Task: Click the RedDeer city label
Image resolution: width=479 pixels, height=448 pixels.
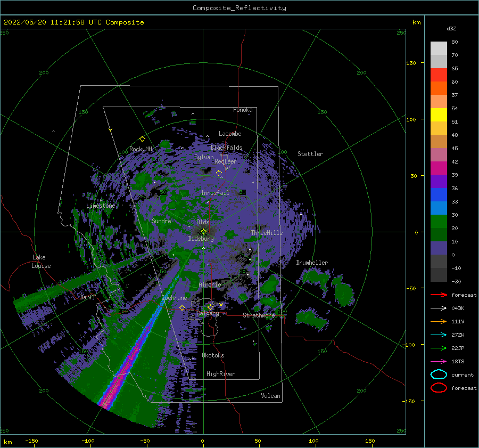Action: point(226,161)
